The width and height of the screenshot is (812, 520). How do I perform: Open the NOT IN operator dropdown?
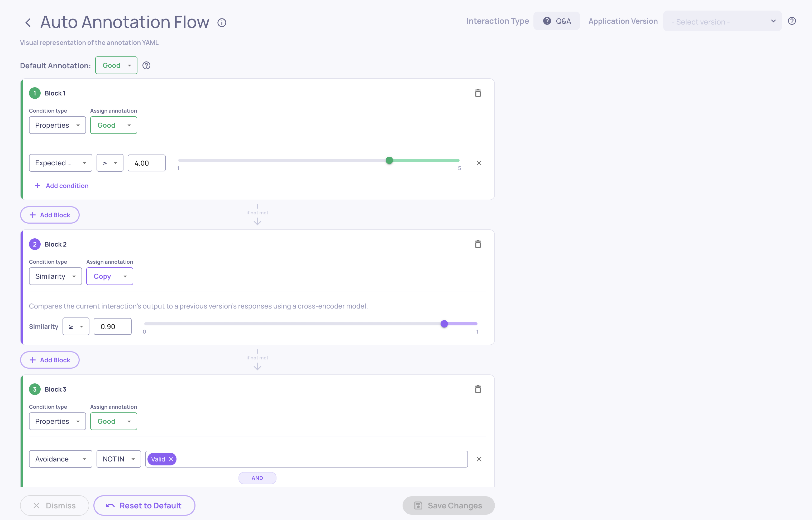click(118, 459)
